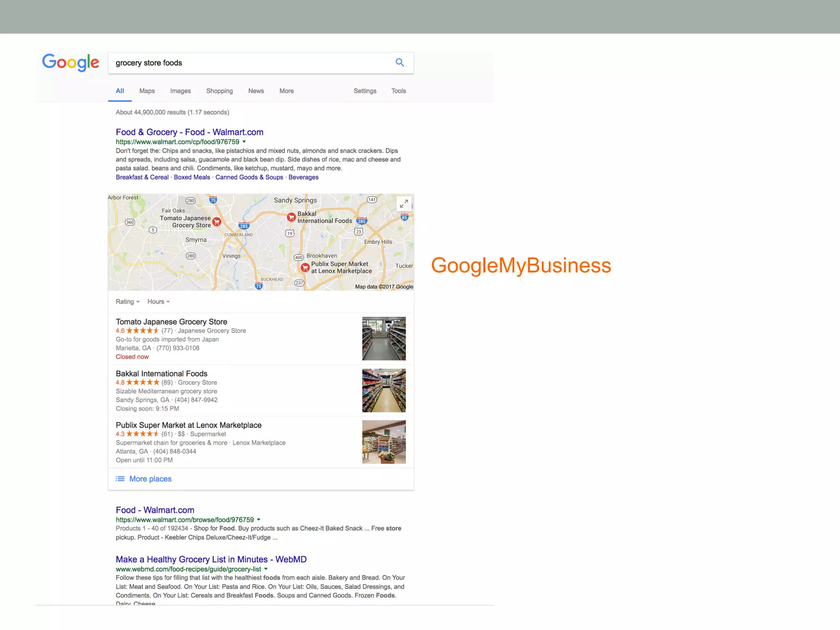Open the Tomato Japanese Grocery Store photo

coord(384,338)
